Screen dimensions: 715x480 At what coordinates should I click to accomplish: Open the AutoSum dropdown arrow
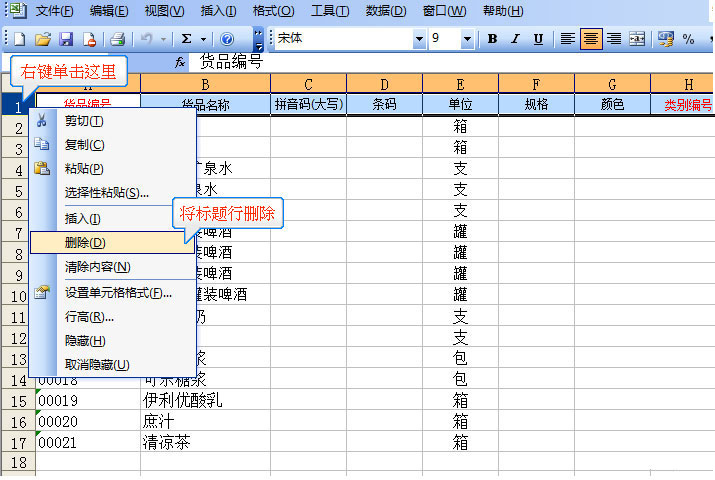[203, 39]
